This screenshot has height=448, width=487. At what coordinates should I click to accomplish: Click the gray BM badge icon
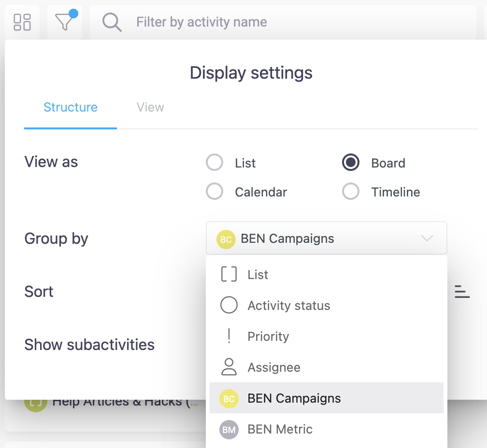(229, 429)
